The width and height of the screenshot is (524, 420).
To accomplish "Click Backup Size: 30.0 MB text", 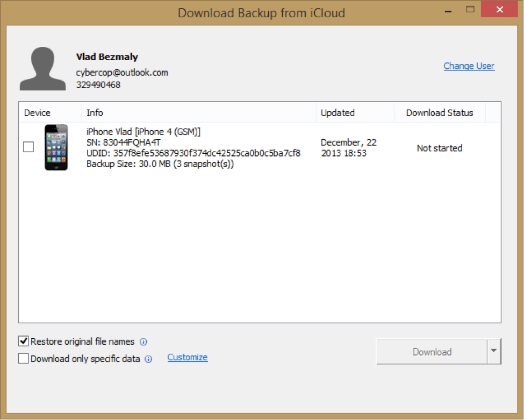I will [x=128, y=164].
